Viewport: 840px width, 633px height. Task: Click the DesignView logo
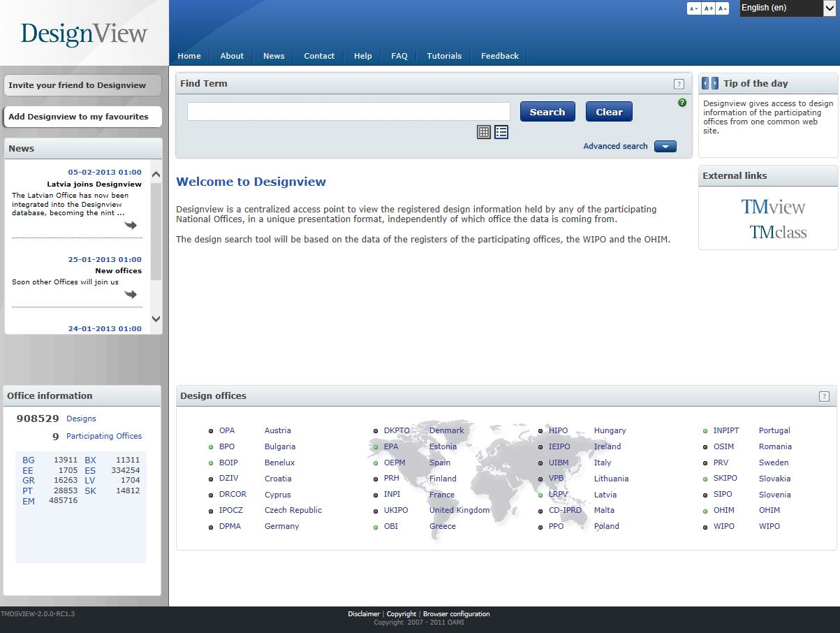click(x=84, y=34)
